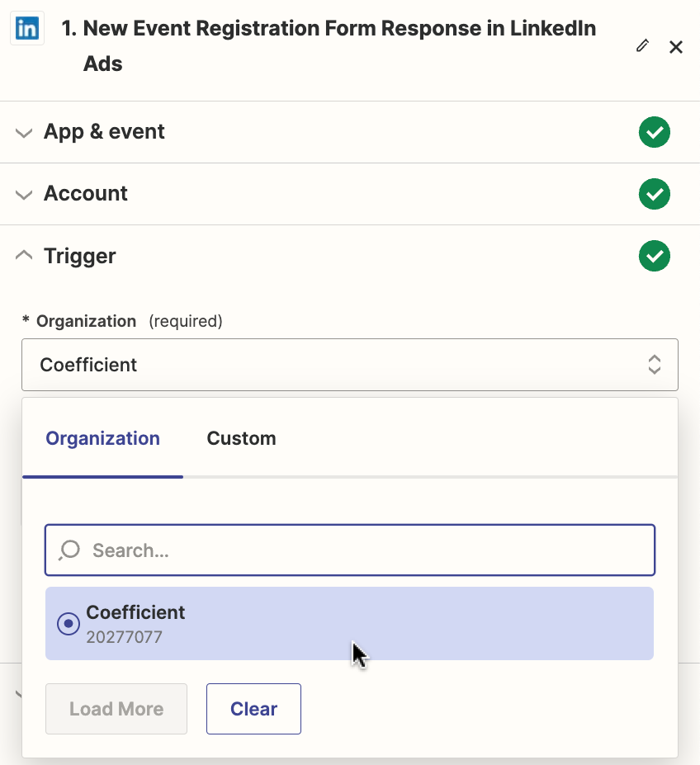Open the Organization dropdown showing Coefficient

point(349,365)
